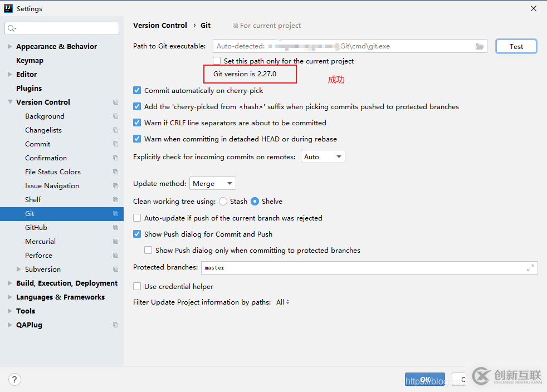The width and height of the screenshot is (547, 392).
Task: Click the project-scope icon beside the Shelf entry
Action: [115, 199]
